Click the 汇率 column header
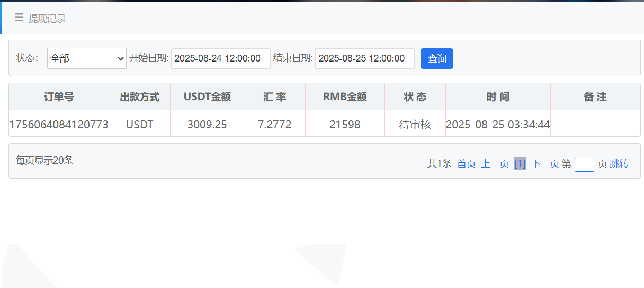The image size is (644, 288). [x=274, y=97]
